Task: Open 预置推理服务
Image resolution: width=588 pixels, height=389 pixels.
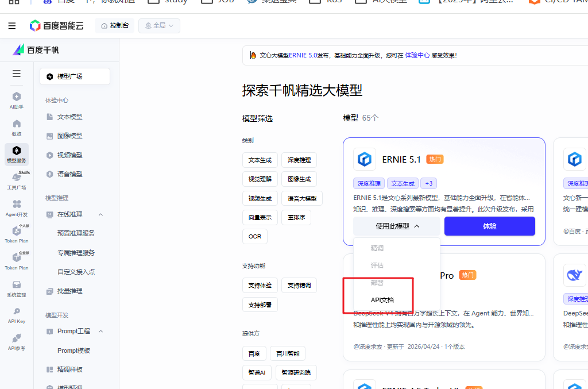Action: (x=76, y=233)
